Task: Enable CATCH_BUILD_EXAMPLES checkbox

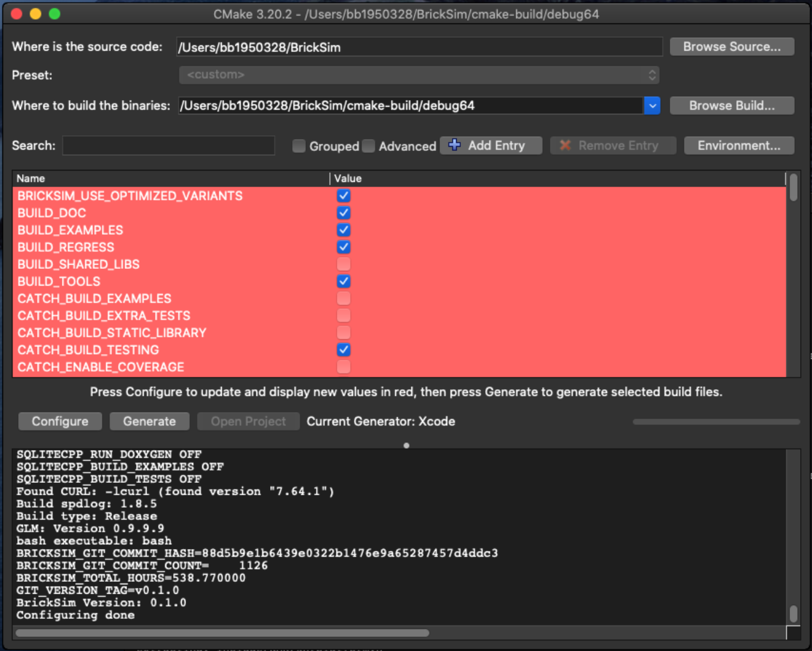Action: click(x=343, y=298)
